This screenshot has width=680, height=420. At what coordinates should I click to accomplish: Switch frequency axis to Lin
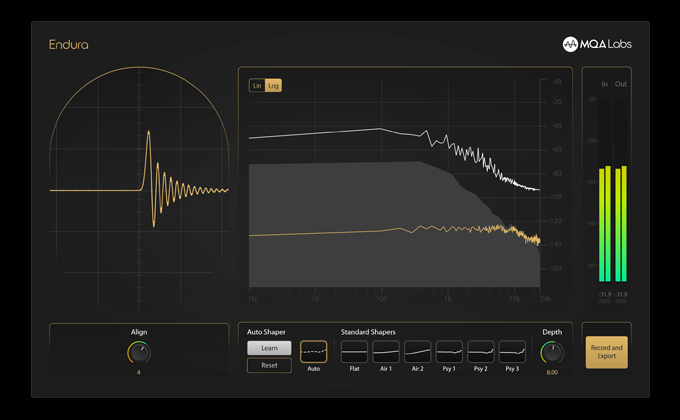point(257,85)
